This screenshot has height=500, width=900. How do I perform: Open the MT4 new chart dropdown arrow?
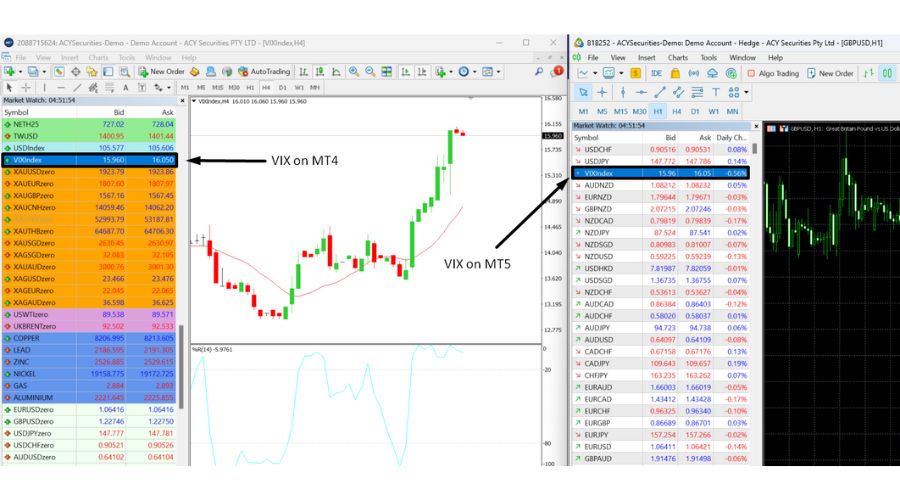pos(19,72)
